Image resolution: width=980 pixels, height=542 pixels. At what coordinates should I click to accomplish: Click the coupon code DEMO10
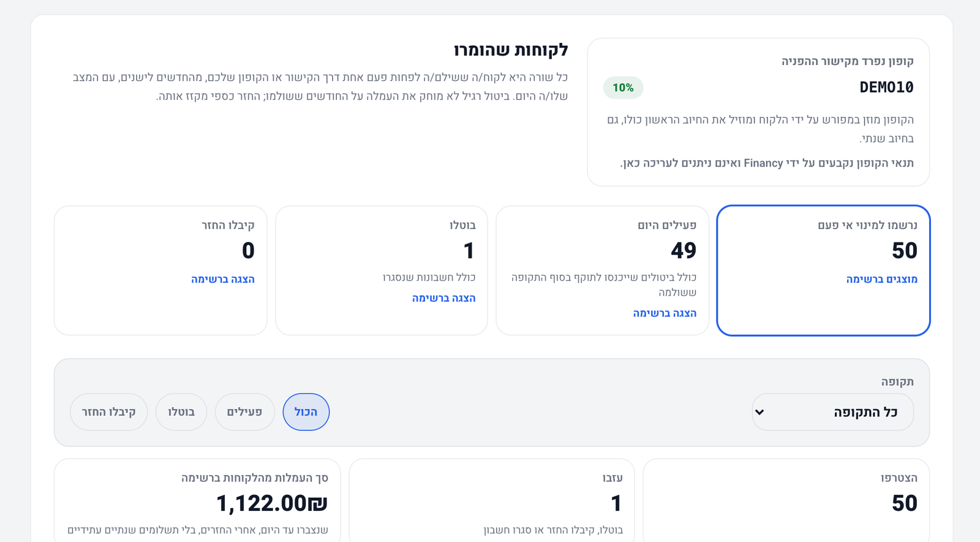pos(886,88)
